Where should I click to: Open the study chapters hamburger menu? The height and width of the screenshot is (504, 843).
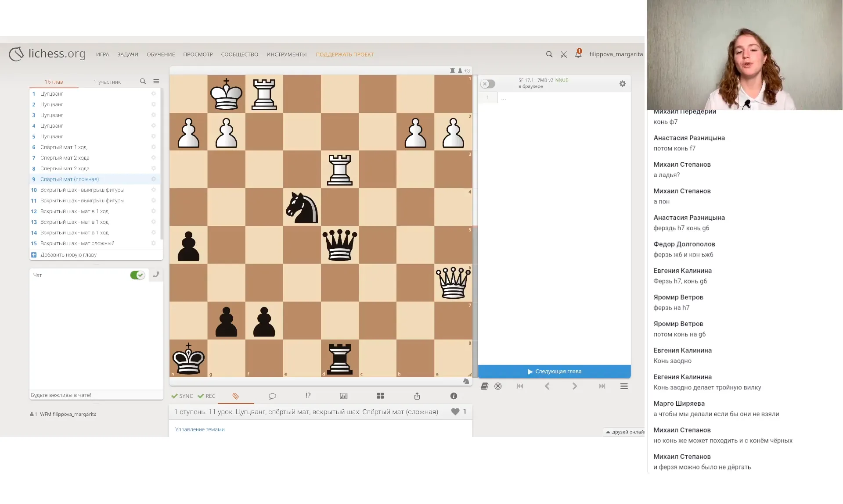tap(156, 82)
